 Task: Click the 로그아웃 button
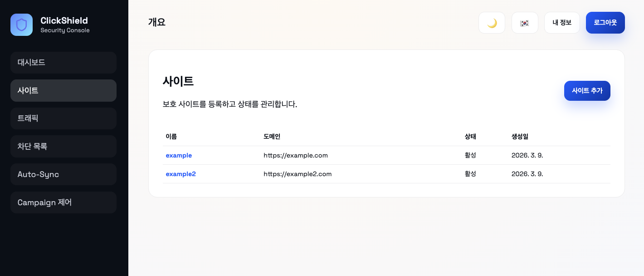pos(605,23)
